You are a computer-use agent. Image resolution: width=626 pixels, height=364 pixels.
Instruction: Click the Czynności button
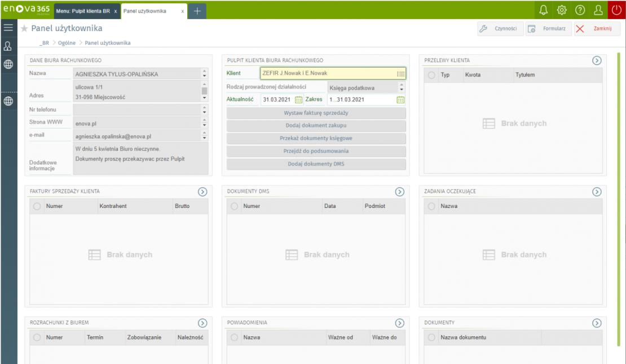499,29
